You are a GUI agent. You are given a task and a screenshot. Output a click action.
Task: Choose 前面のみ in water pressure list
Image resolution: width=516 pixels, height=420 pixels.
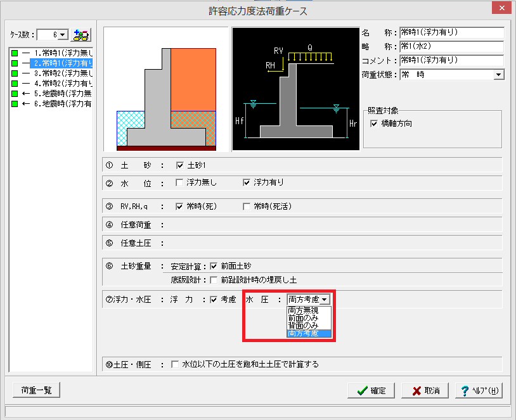pyautogui.click(x=309, y=318)
